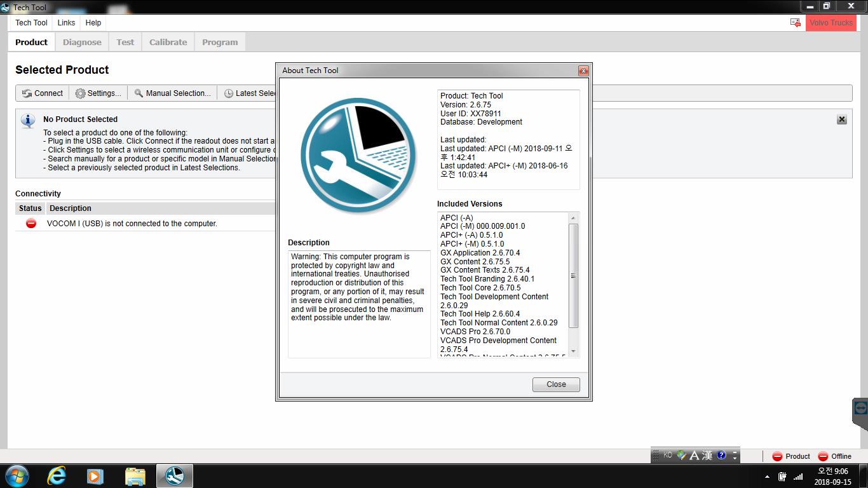This screenshot has height=488, width=868.
Task: Open Manual Selection in the toolbar
Action: (172, 93)
